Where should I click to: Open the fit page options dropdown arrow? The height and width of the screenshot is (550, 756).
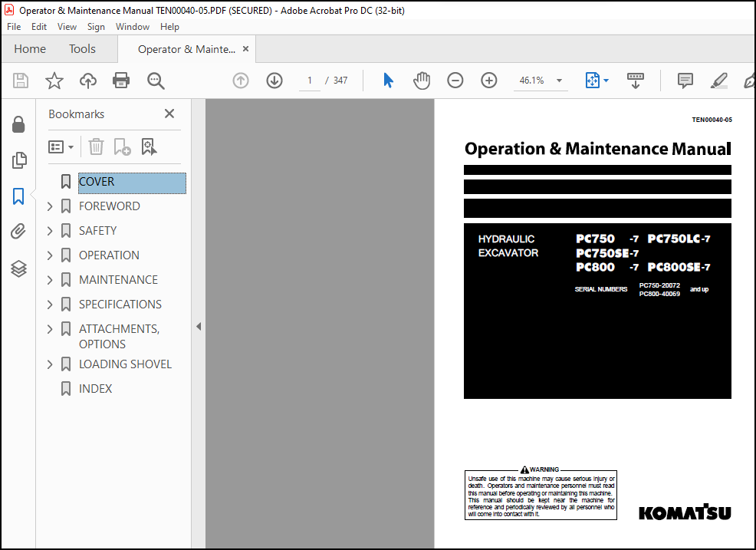pyautogui.click(x=606, y=81)
